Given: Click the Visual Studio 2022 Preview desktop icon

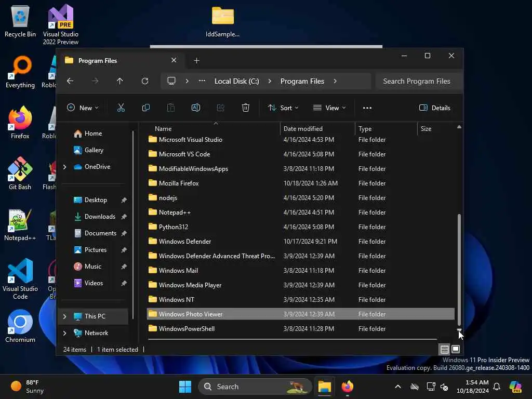Looking at the screenshot, I should point(61,24).
